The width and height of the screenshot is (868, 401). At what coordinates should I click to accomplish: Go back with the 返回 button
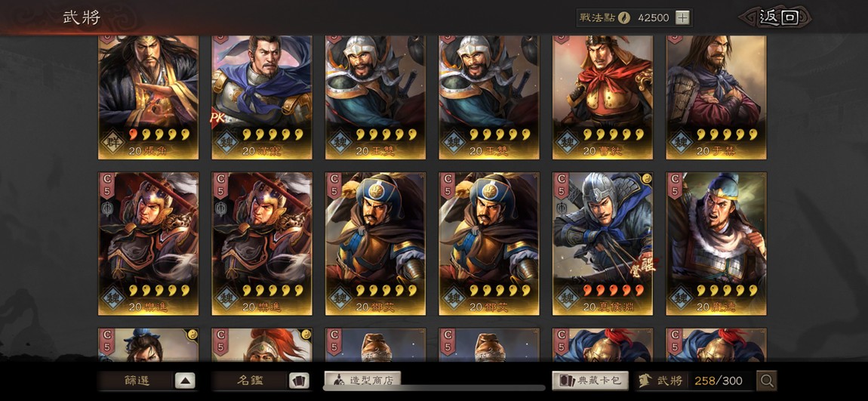point(777,17)
